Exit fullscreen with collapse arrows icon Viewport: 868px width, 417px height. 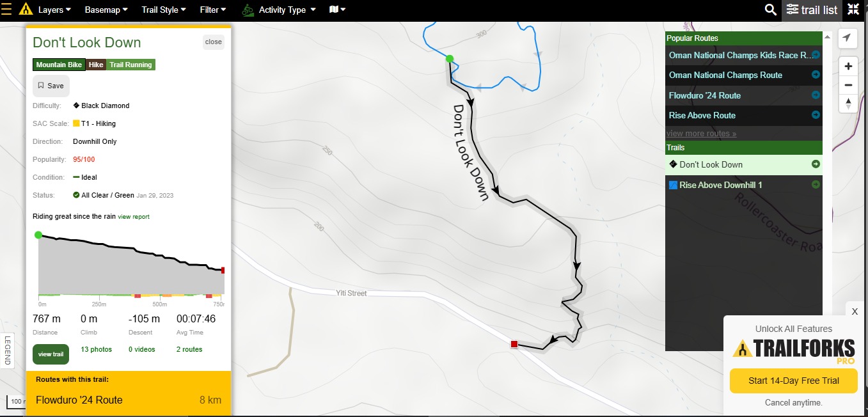[853, 10]
